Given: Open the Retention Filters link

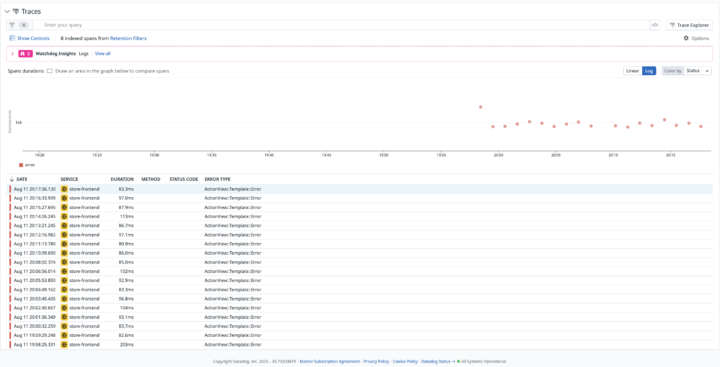Looking at the screenshot, I should (128, 39).
